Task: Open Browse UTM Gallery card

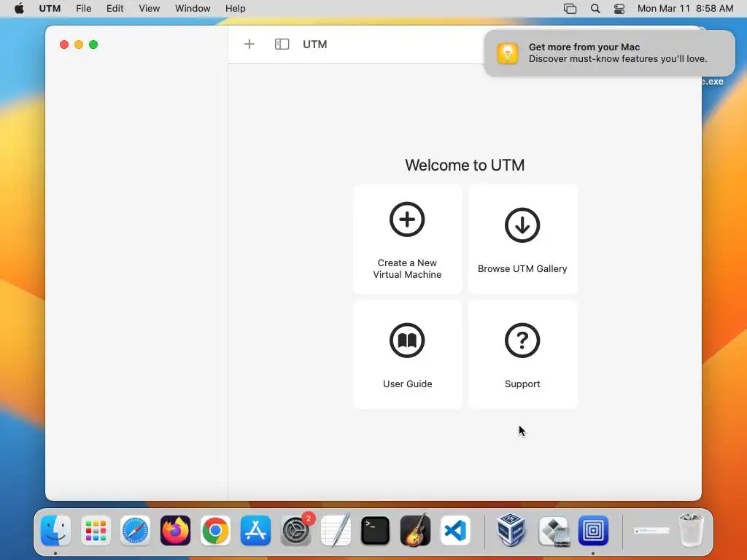Action: coord(522,239)
